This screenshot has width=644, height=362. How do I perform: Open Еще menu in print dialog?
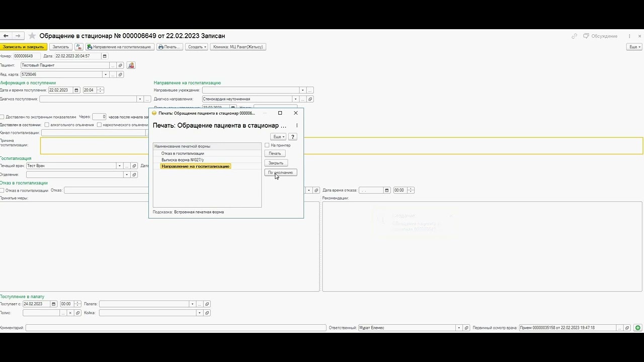click(278, 137)
